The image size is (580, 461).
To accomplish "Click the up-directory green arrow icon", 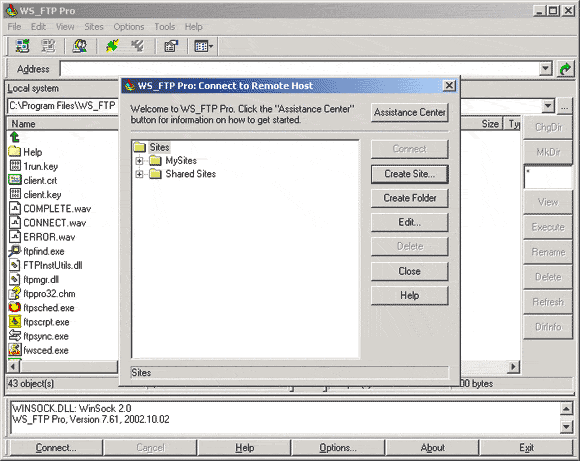I will [x=14, y=137].
